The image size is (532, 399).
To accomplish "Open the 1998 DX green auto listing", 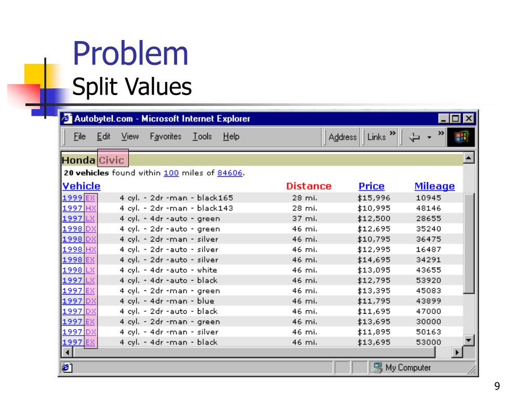I will (79, 229).
